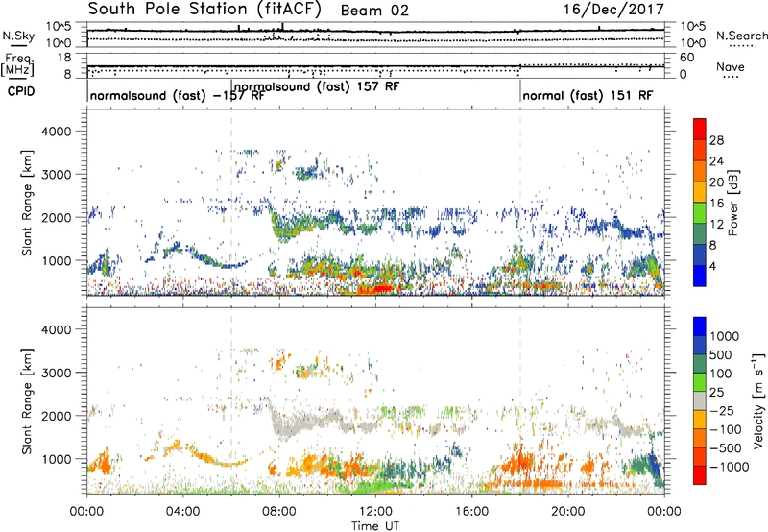Image resolution: width=768 pixels, height=532 pixels.
Task: Click the date '16/Dec/2017'
Action: click(x=613, y=10)
